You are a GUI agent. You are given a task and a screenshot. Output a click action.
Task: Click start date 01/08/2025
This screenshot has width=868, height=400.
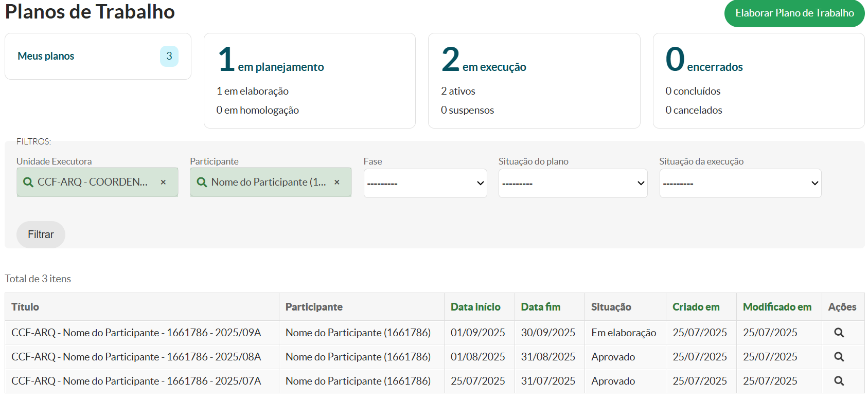click(478, 357)
